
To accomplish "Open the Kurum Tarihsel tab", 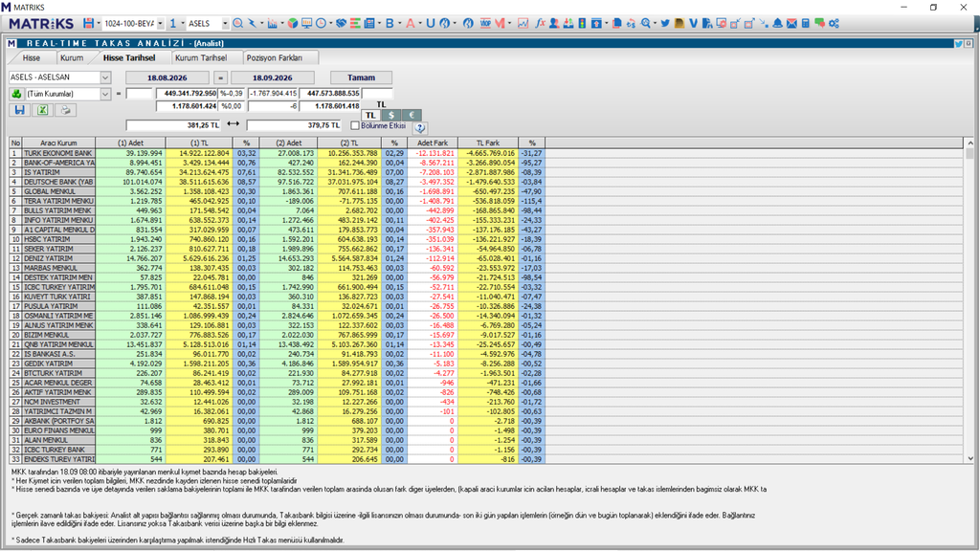I will click(201, 57).
